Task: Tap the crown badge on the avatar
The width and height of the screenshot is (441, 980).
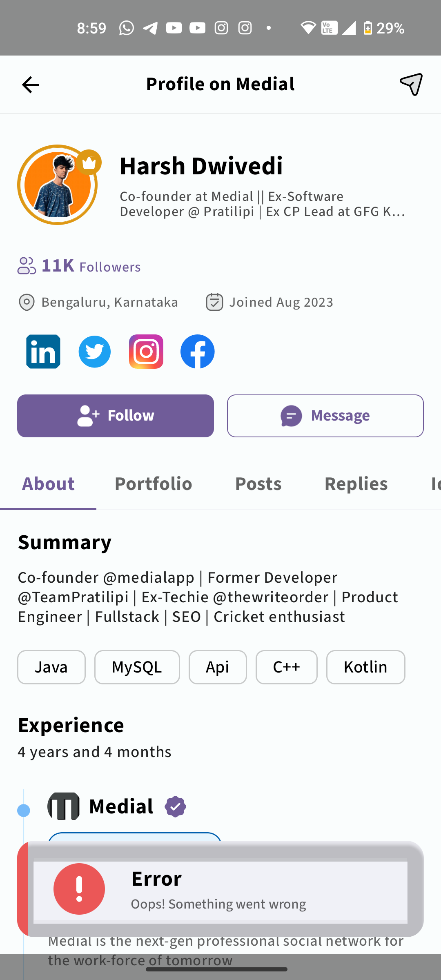Action: coord(89,163)
